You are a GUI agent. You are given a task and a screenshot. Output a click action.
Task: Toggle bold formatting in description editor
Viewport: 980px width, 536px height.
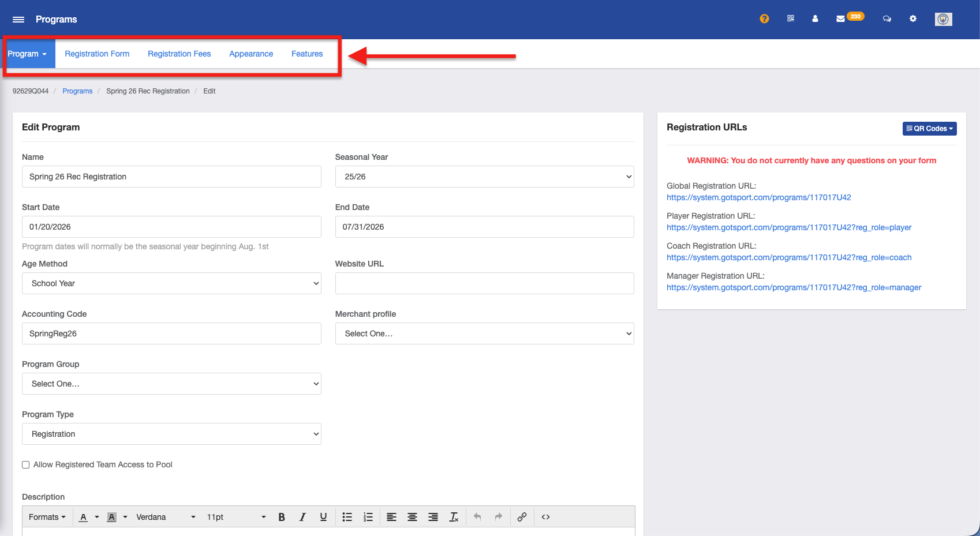[282, 517]
